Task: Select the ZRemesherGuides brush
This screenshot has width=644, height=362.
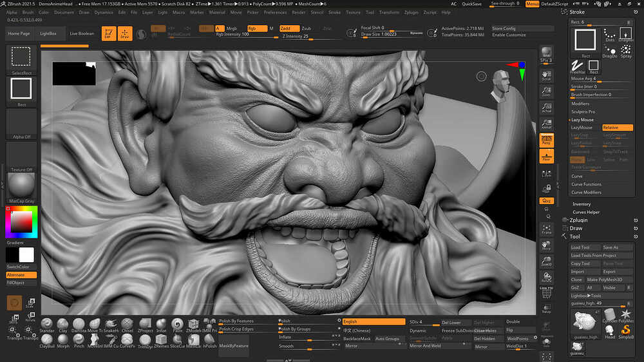Action: tap(161, 341)
